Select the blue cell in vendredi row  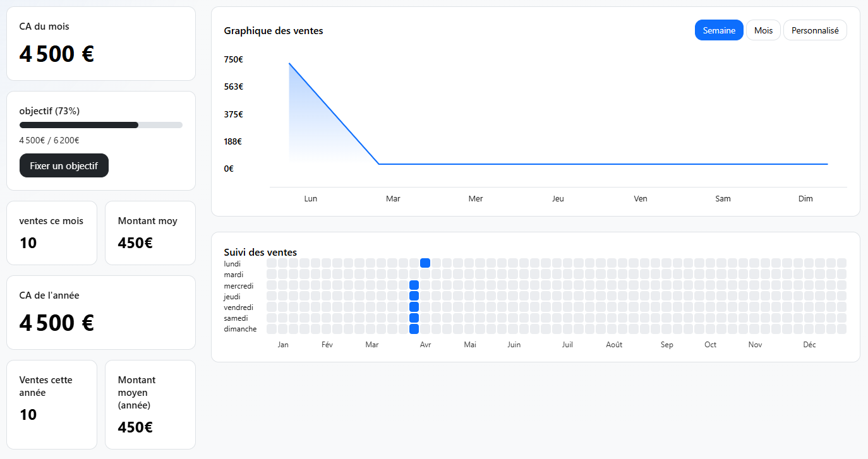[x=414, y=307]
